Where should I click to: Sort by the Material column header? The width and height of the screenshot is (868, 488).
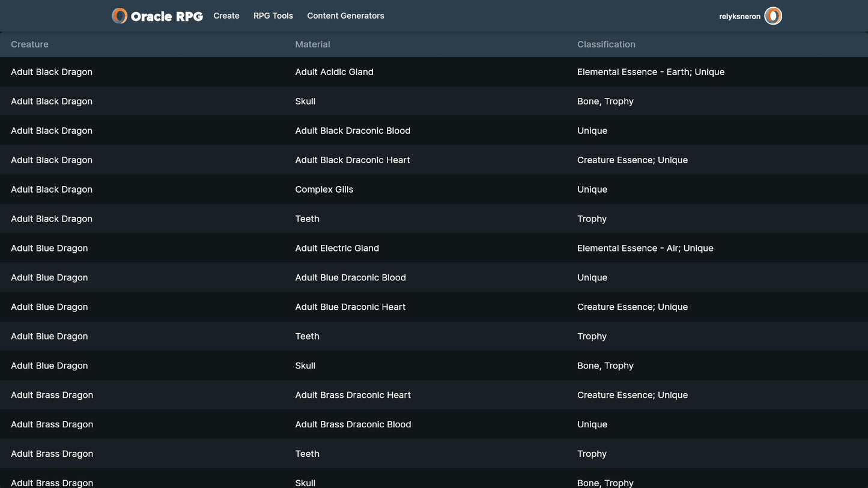point(312,44)
